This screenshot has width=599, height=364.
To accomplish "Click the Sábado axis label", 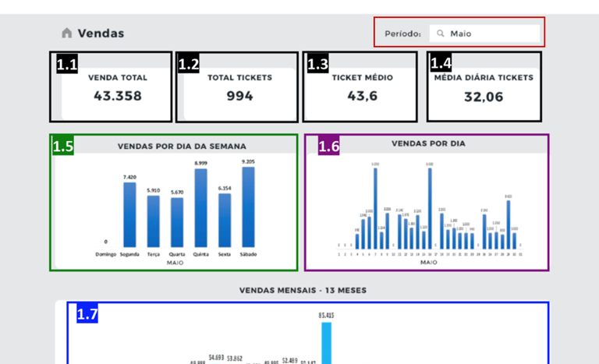I will (x=248, y=254).
